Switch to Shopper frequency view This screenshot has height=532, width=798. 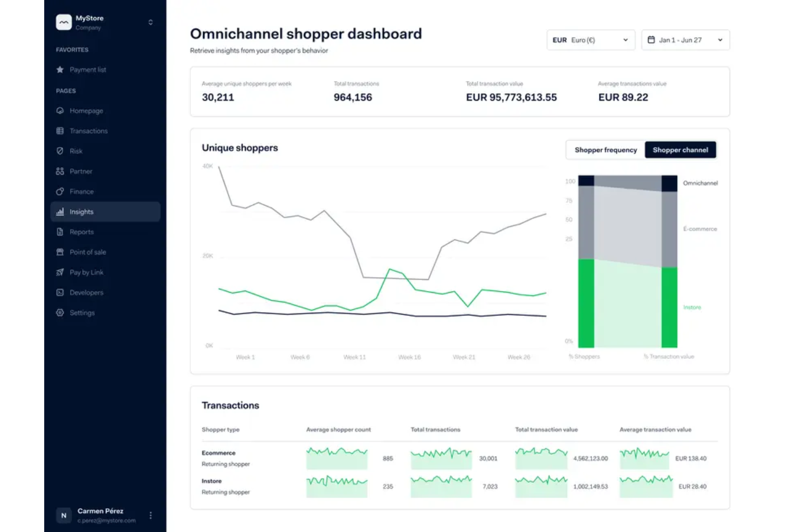(x=605, y=150)
